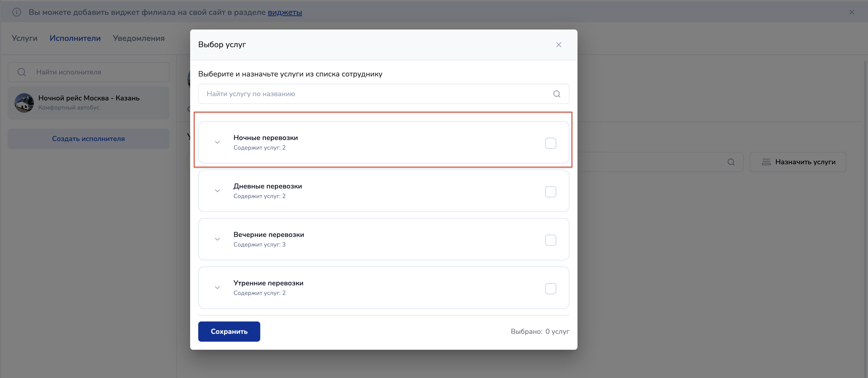The height and width of the screenshot is (378, 868).
Task: Check the Дневные перевозки checkbox
Action: (550, 192)
